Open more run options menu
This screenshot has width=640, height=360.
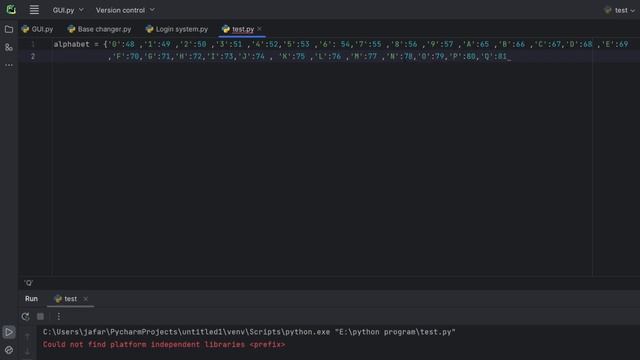point(59,316)
